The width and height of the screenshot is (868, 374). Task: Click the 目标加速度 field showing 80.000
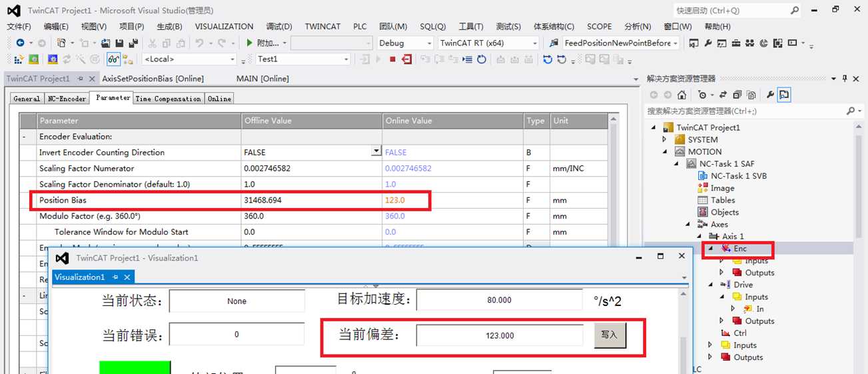click(x=500, y=300)
